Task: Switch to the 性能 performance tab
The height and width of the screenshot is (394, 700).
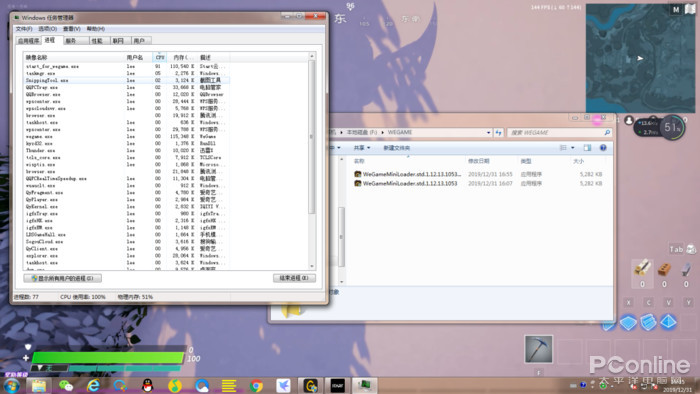Action: click(97, 41)
